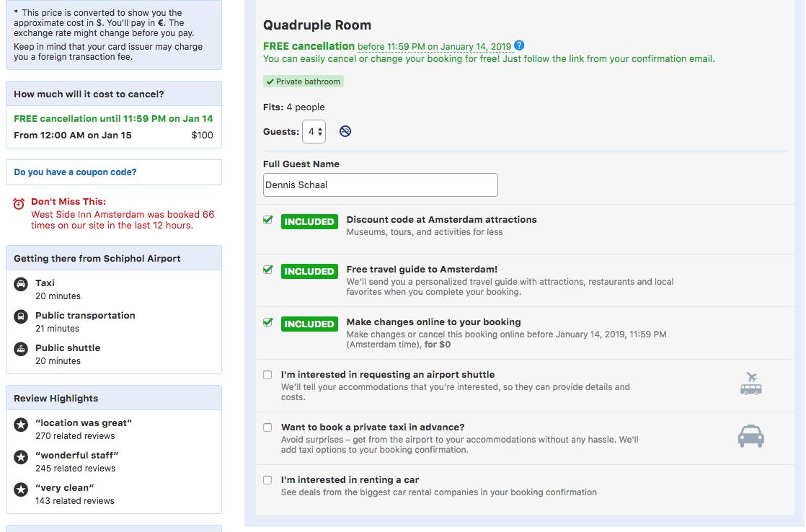
Task: Click the airport shuttle bus icon
Action: coord(750,384)
